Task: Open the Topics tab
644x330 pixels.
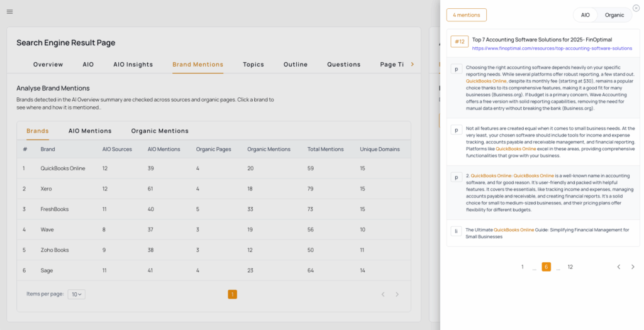Action: click(x=253, y=65)
